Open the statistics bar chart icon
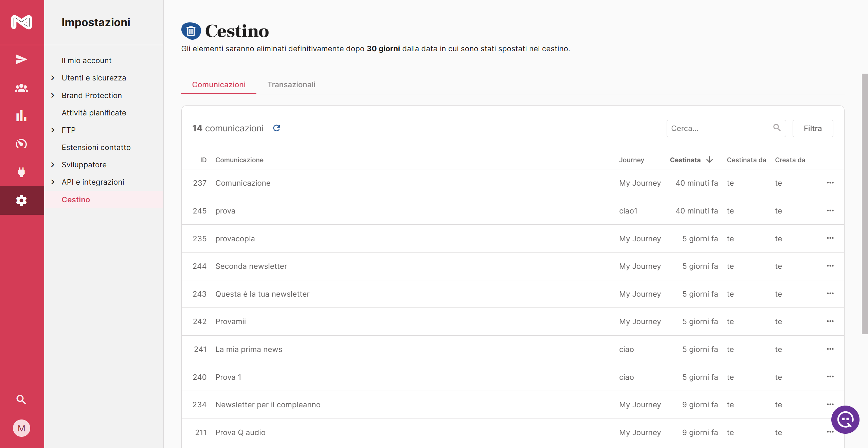 [x=21, y=116]
